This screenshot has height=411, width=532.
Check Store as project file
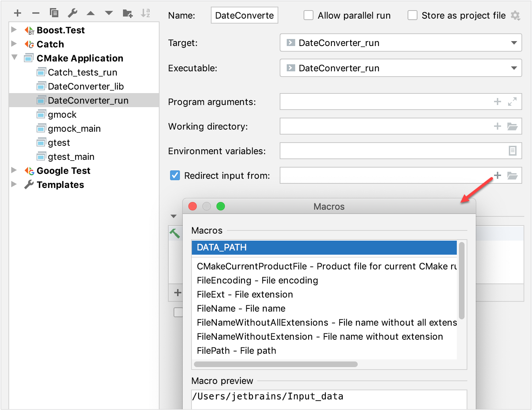point(412,15)
